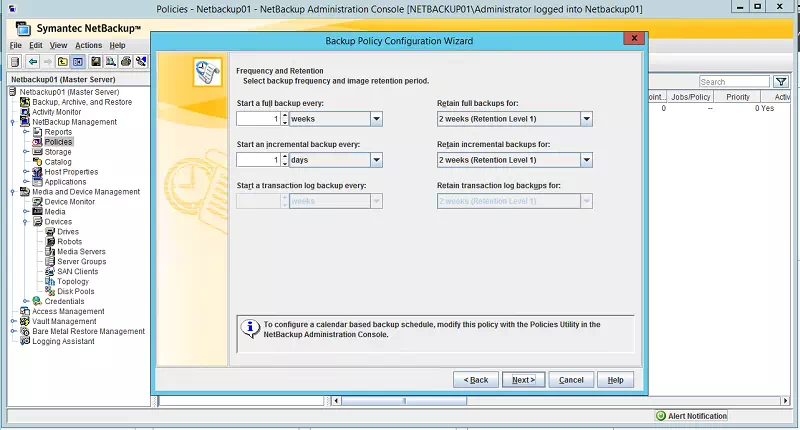Expand the Storage tree node
The height and width of the screenshot is (430, 800).
click(26, 152)
